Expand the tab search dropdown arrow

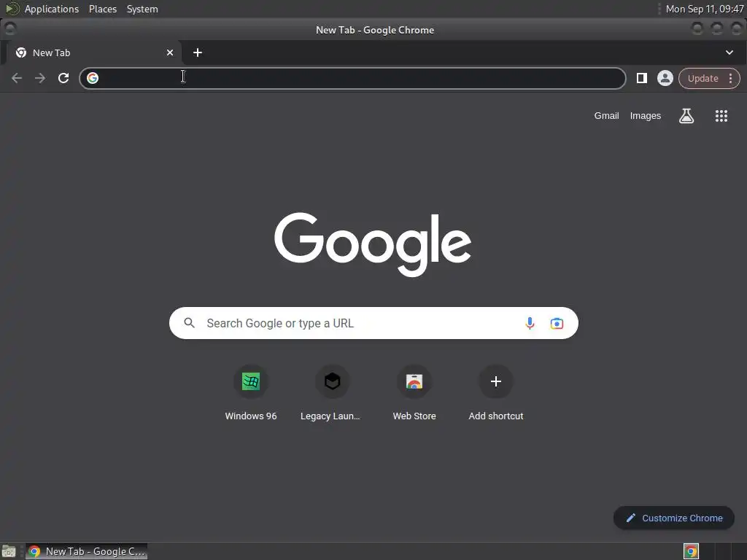tap(729, 52)
